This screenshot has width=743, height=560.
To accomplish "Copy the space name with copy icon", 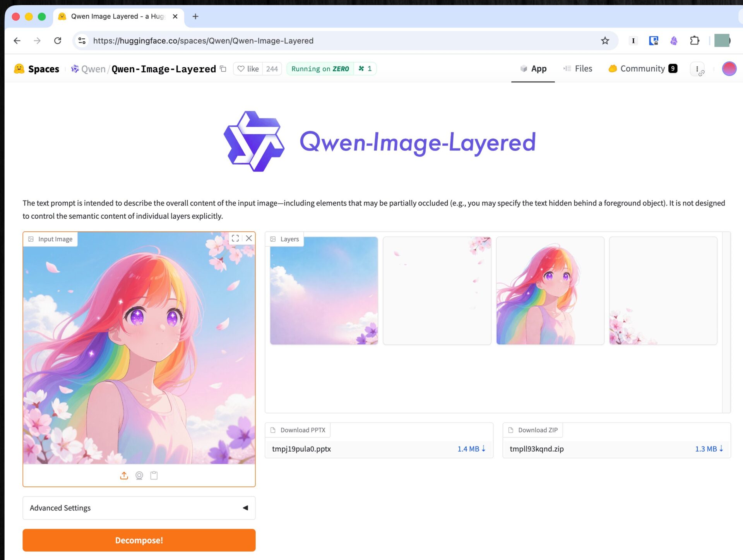I will click(x=223, y=69).
